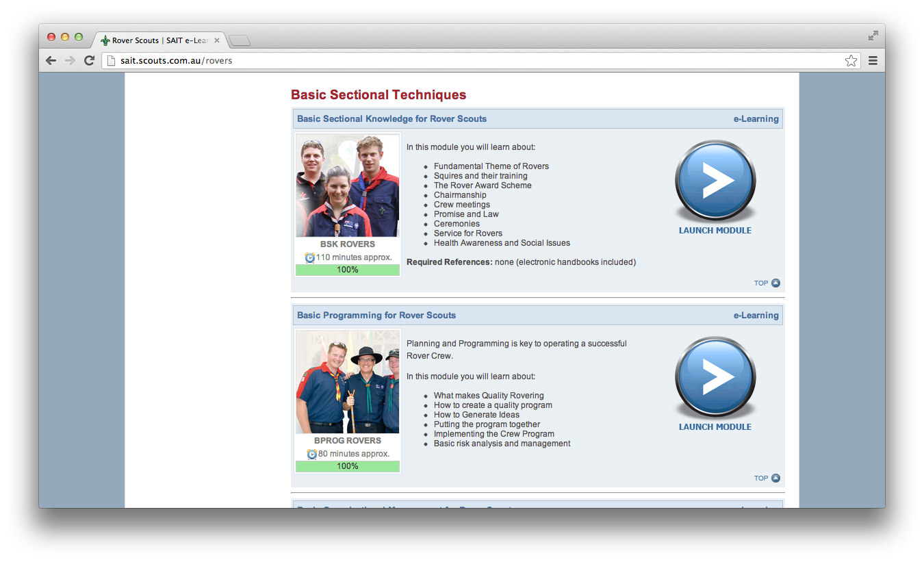Click What makes Quality Rovering bullet
Screen dimensions: 924x562
pos(489,396)
